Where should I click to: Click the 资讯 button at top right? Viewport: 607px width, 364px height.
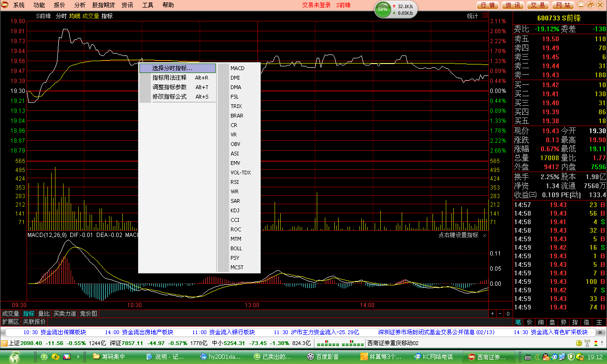[x=513, y=5]
